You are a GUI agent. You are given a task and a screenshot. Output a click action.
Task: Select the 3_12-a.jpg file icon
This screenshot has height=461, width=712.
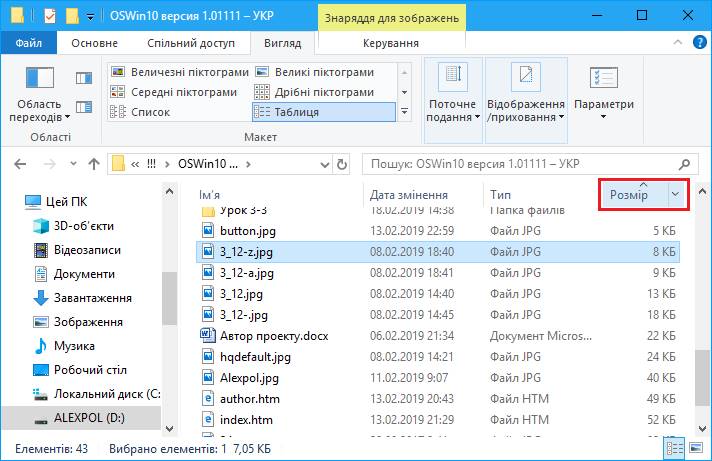pos(208,272)
